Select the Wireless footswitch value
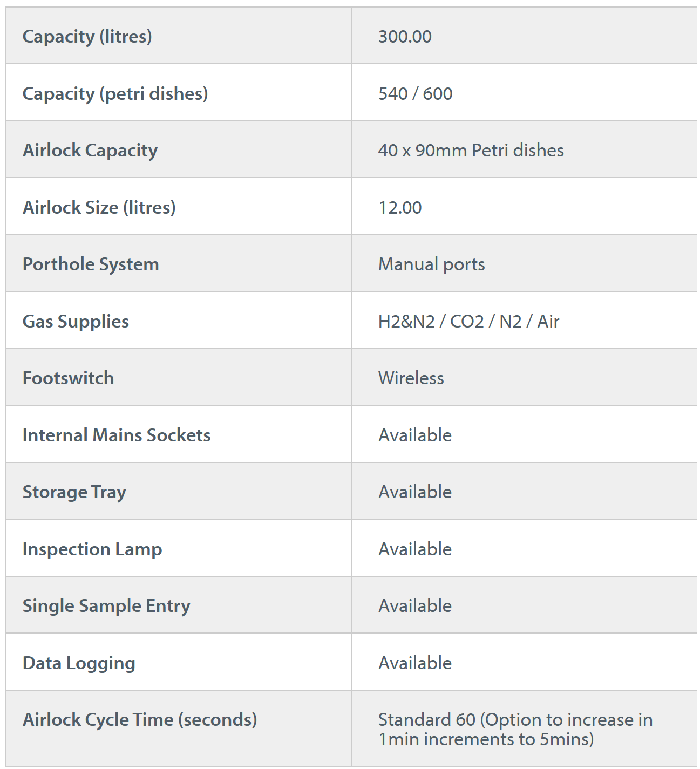Viewport: 700px width, 769px height. (x=411, y=378)
